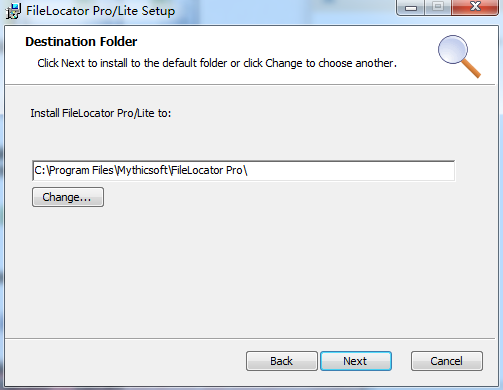Cancel the FileLocator installation
The height and width of the screenshot is (390, 503).
pyautogui.click(x=447, y=361)
